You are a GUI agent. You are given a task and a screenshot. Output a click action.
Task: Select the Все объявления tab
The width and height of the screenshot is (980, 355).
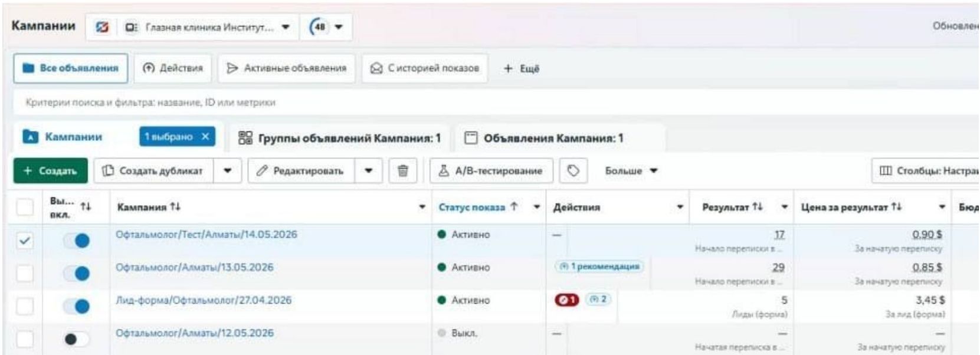point(70,68)
